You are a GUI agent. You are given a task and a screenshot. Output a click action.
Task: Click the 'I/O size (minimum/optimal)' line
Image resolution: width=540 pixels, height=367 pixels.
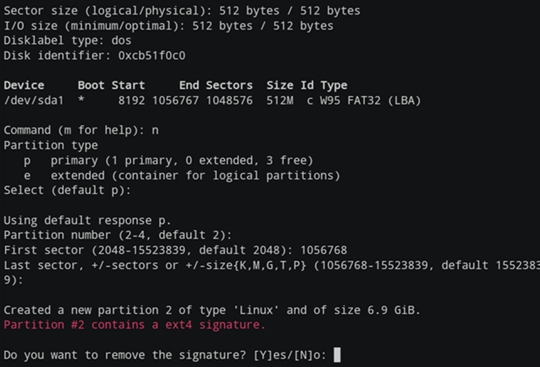[168, 26]
